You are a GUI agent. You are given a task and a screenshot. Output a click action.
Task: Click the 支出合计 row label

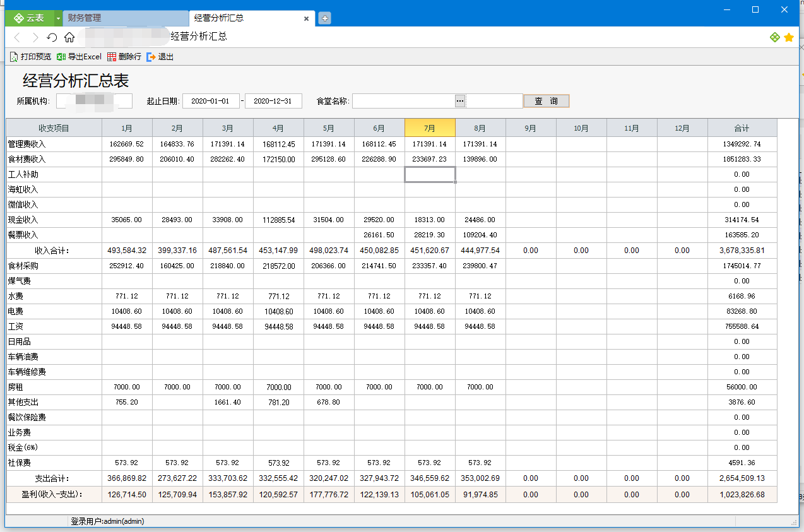coord(52,478)
